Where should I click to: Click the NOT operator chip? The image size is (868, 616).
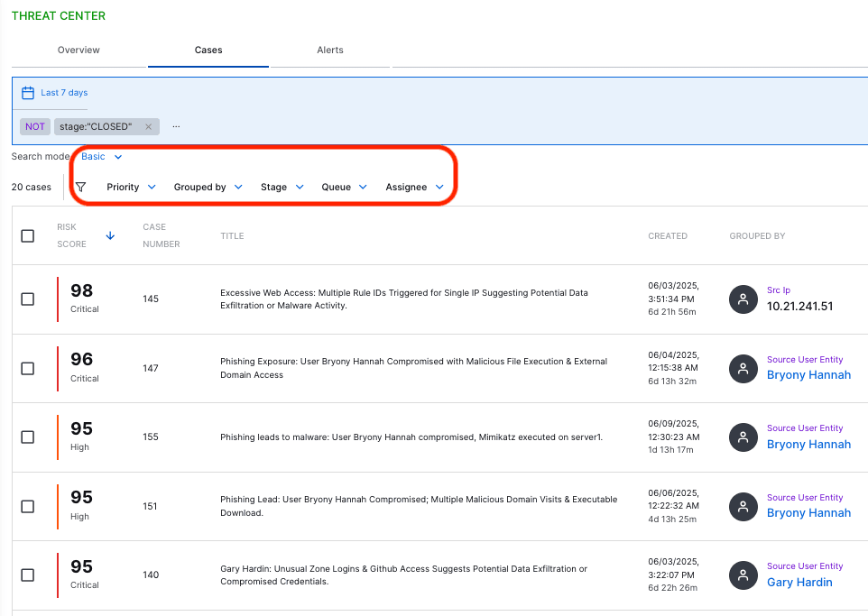tap(35, 127)
